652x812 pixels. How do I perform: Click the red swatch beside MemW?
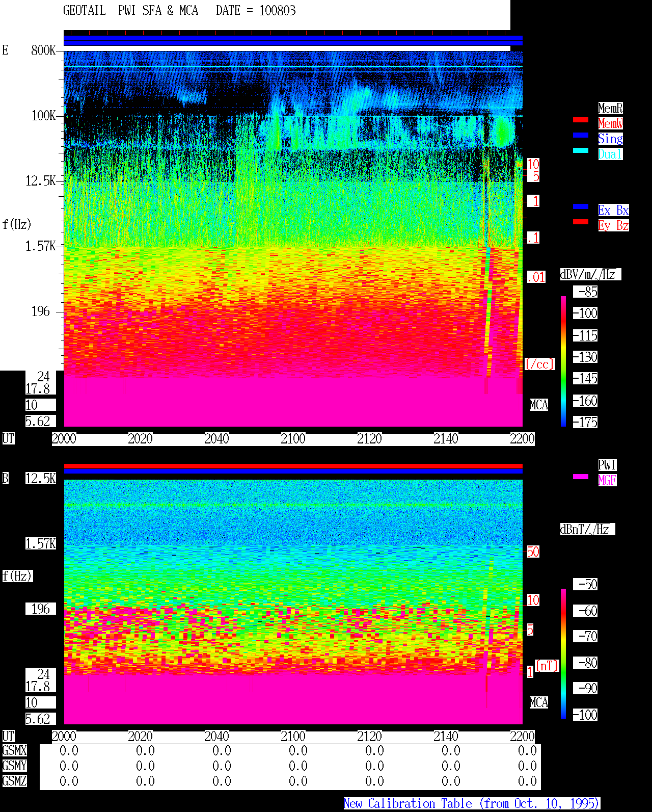pos(581,120)
